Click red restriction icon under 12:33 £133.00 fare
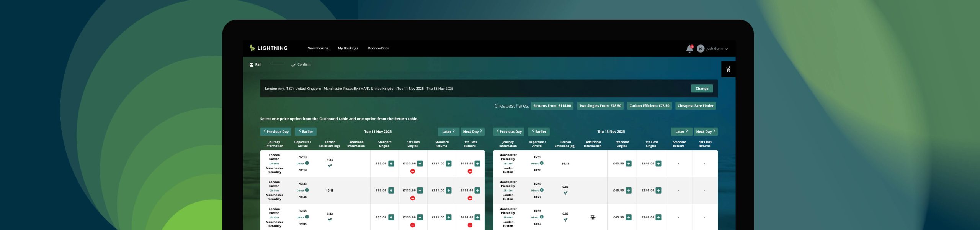The image size is (980, 230). pos(412,198)
